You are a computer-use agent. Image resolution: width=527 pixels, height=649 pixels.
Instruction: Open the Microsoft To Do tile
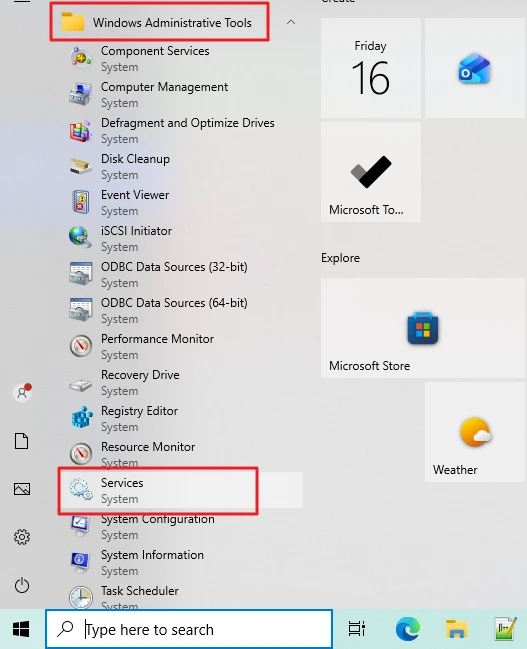pyautogui.click(x=371, y=172)
